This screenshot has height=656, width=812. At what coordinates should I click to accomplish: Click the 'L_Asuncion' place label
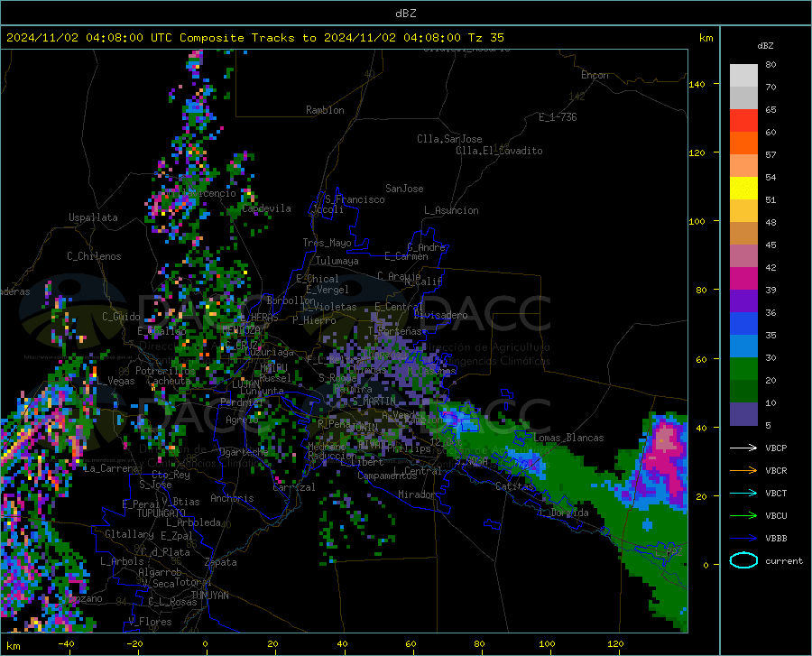click(x=451, y=210)
